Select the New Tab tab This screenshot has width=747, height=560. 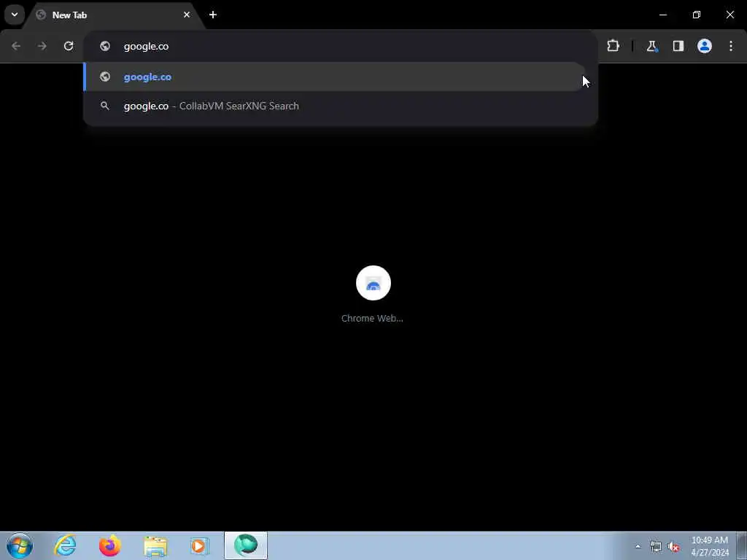(x=115, y=15)
